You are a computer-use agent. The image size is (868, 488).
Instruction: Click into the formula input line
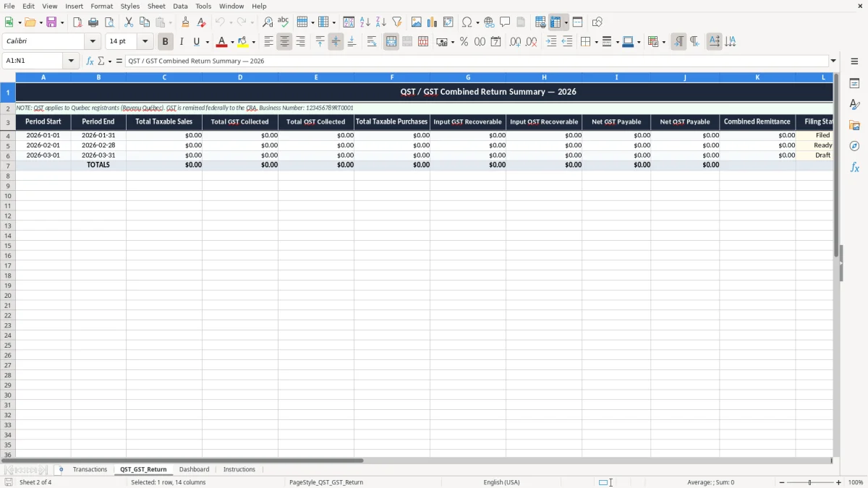[477, 61]
